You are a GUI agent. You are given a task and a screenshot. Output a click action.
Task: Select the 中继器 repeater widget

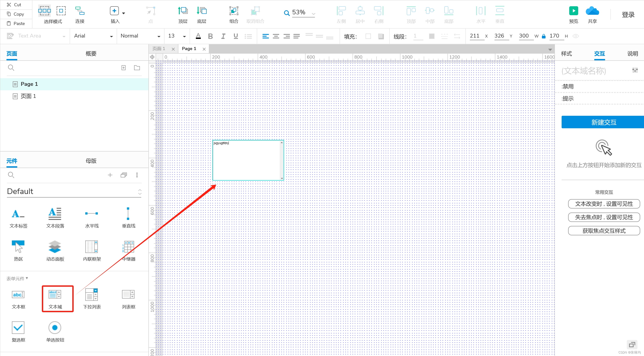[x=128, y=247]
